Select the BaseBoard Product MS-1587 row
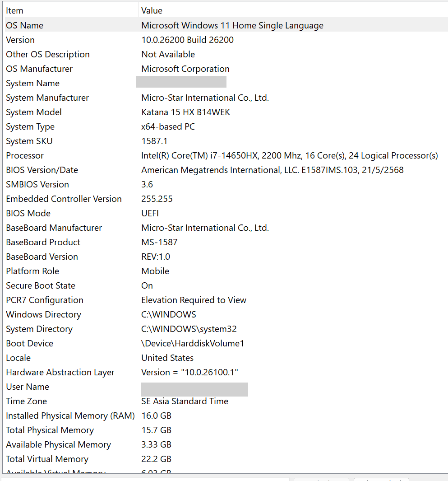The width and height of the screenshot is (448, 481). click(x=226, y=242)
